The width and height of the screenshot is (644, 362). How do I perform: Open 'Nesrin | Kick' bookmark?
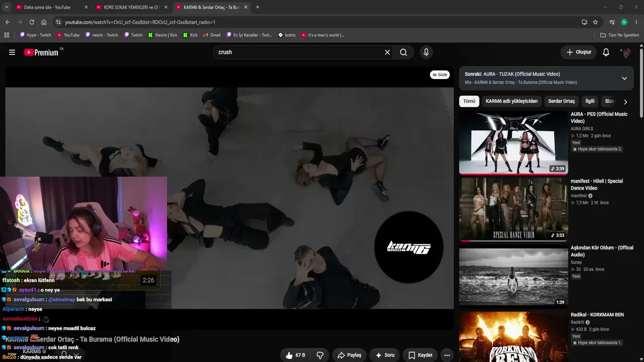(x=163, y=35)
